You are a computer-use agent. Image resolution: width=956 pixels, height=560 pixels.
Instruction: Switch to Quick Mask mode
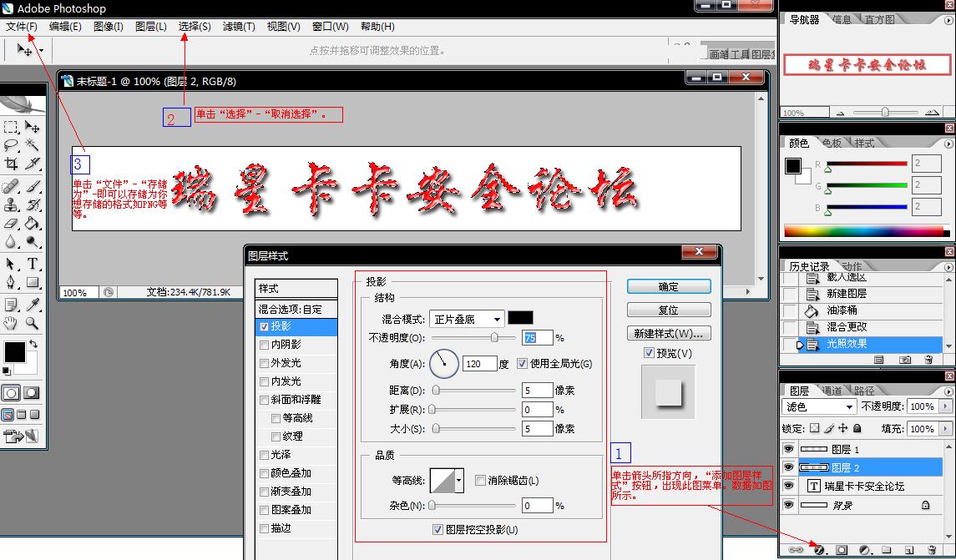32,393
